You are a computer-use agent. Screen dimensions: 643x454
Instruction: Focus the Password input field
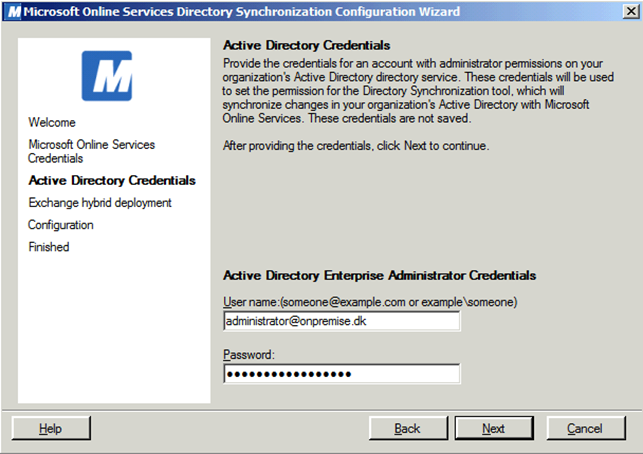(342, 374)
